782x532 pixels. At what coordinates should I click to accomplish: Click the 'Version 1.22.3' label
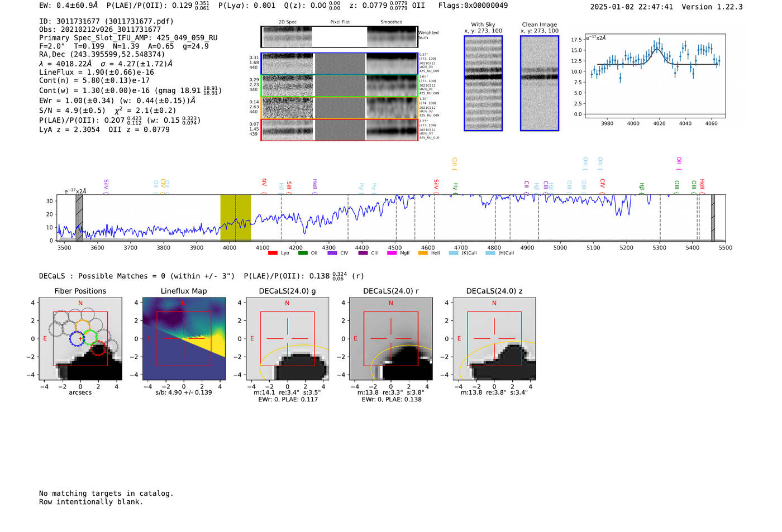click(x=712, y=7)
